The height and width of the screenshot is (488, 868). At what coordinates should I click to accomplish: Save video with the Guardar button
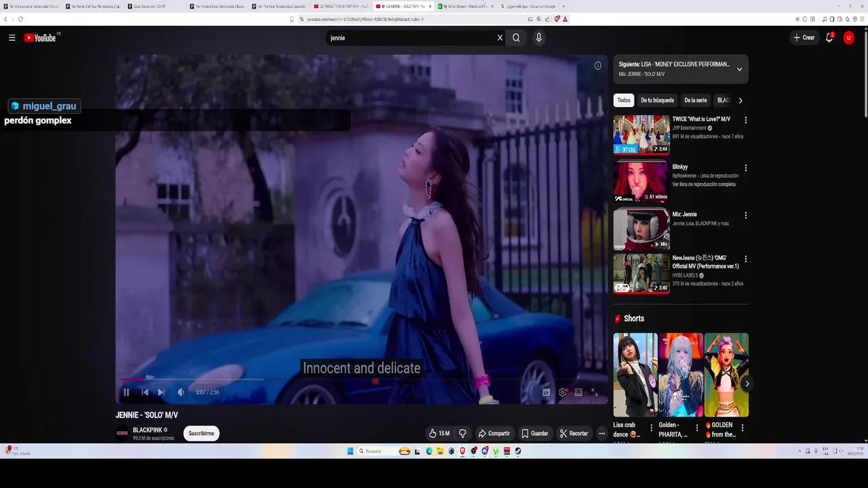[x=534, y=434]
